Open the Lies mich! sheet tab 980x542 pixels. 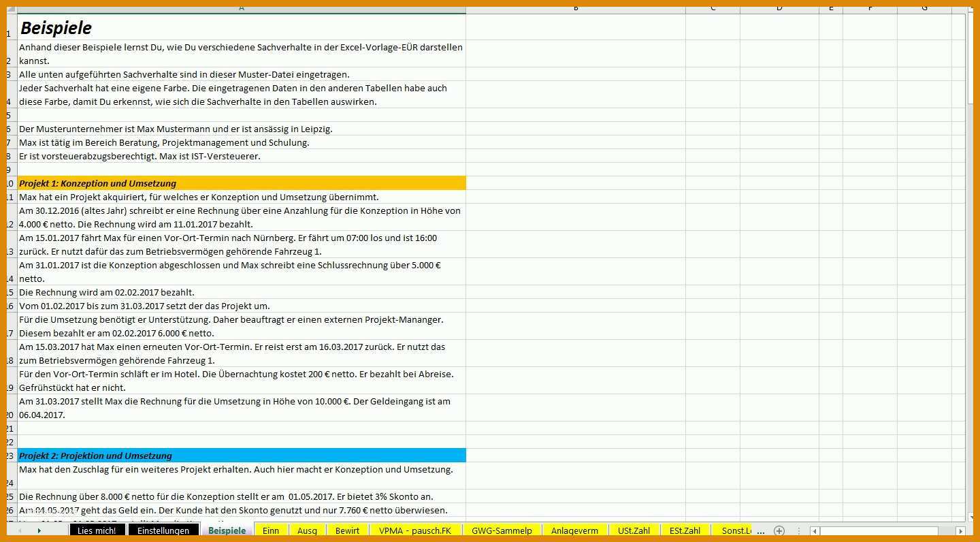click(97, 530)
